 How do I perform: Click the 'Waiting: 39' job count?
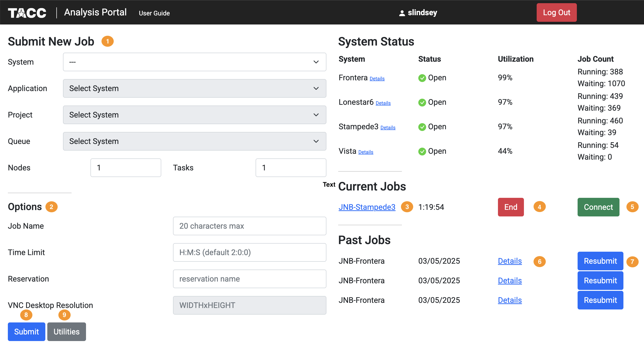tap(597, 133)
